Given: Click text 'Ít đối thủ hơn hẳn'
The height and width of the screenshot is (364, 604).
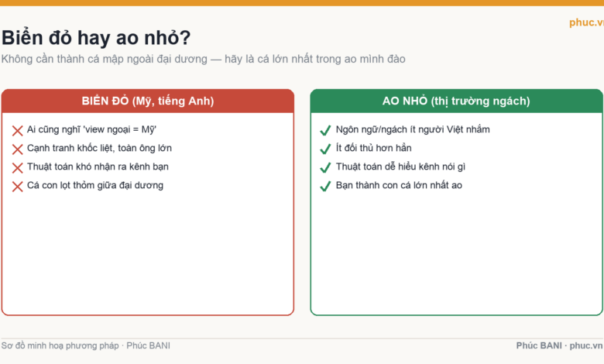Looking at the screenshot, I should 374,148.
